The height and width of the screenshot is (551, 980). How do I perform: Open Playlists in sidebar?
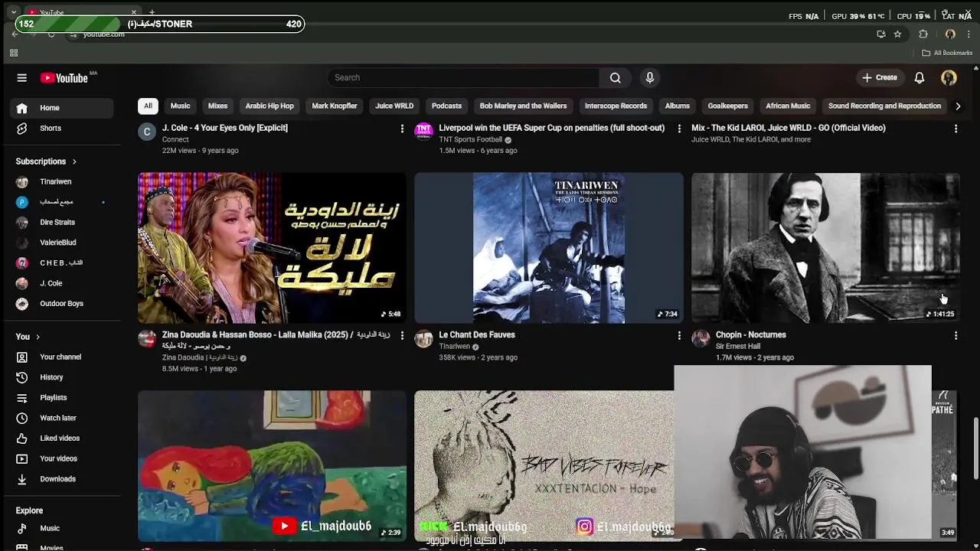point(63,397)
